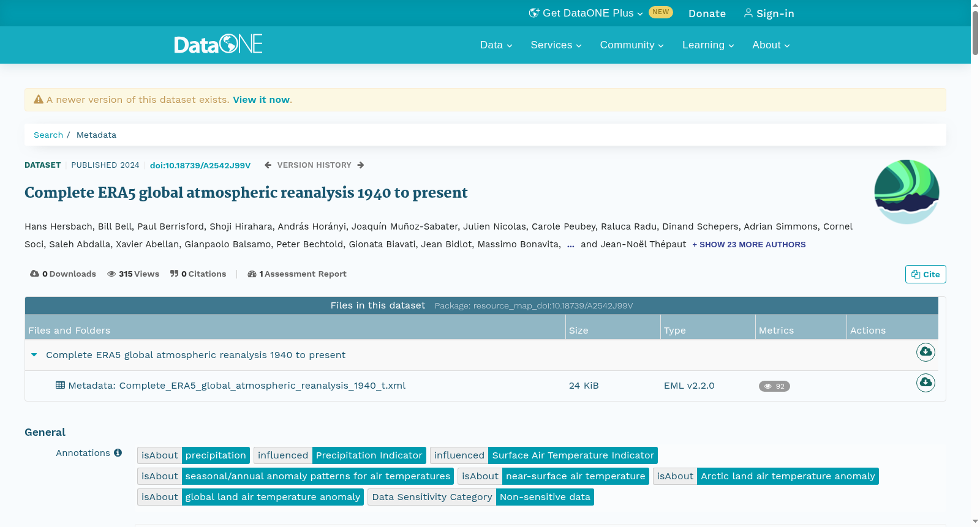The width and height of the screenshot is (980, 527).
Task: Open the DOI 10.18739/A2542J99V link
Action: 200,165
